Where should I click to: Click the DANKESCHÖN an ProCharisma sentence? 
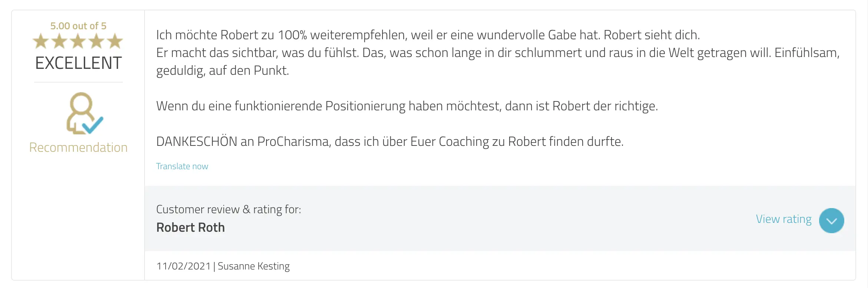(390, 141)
